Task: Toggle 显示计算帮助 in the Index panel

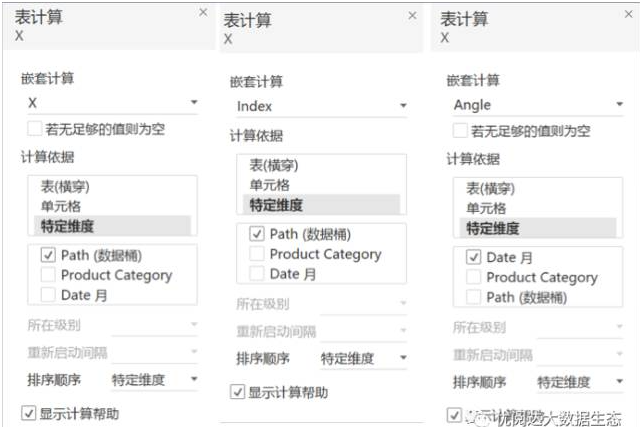Action: click(238, 392)
